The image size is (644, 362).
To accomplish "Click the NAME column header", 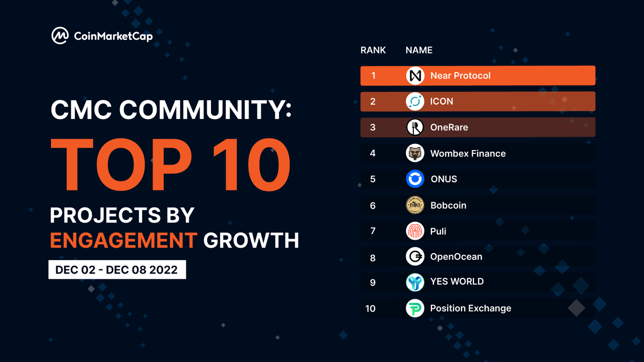I will point(419,50).
